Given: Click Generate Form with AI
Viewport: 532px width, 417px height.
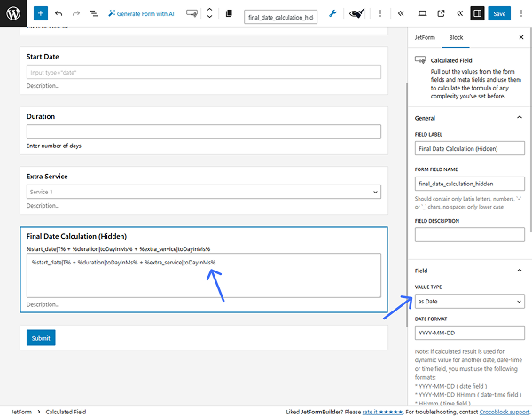Looking at the screenshot, I should (141, 13).
